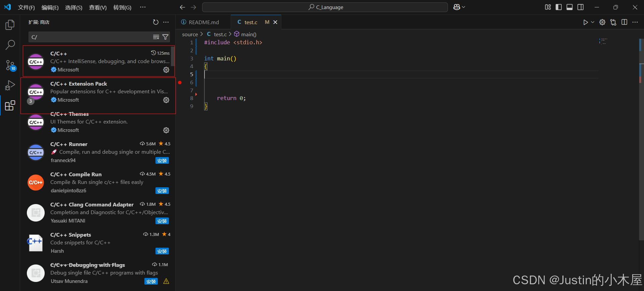
Task: Install the C/C++ Runner extension
Action: pyautogui.click(x=162, y=161)
